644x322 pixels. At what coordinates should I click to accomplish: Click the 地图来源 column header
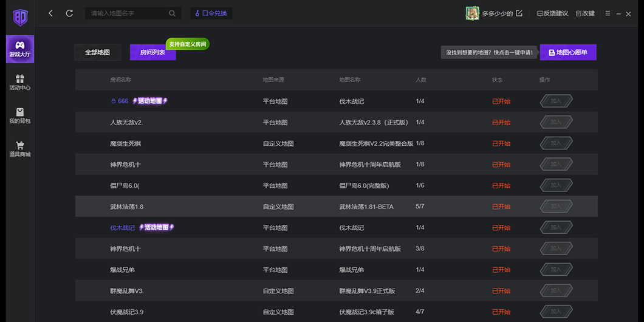[273, 80]
